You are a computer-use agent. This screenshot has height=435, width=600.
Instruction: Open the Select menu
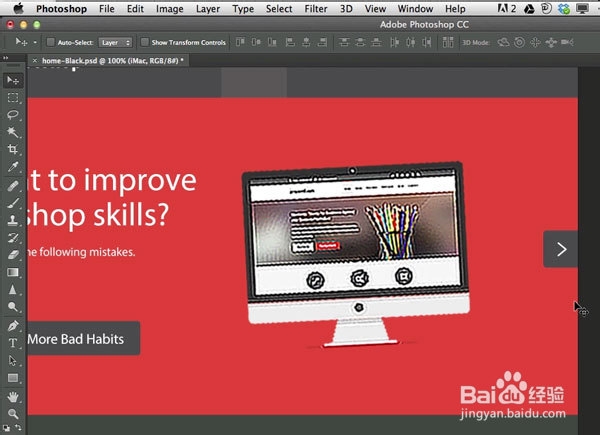pos(279,8)
